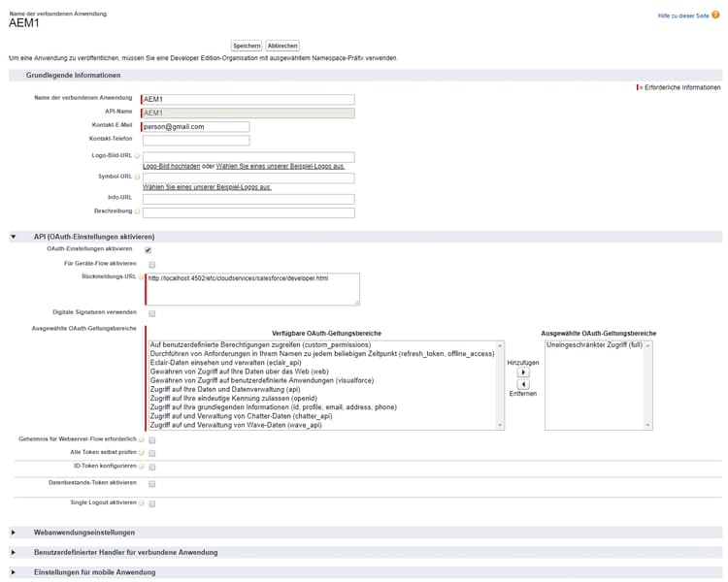
Task: Click scroll up arrow of available scopes list
Action: [x=500, y=345]
